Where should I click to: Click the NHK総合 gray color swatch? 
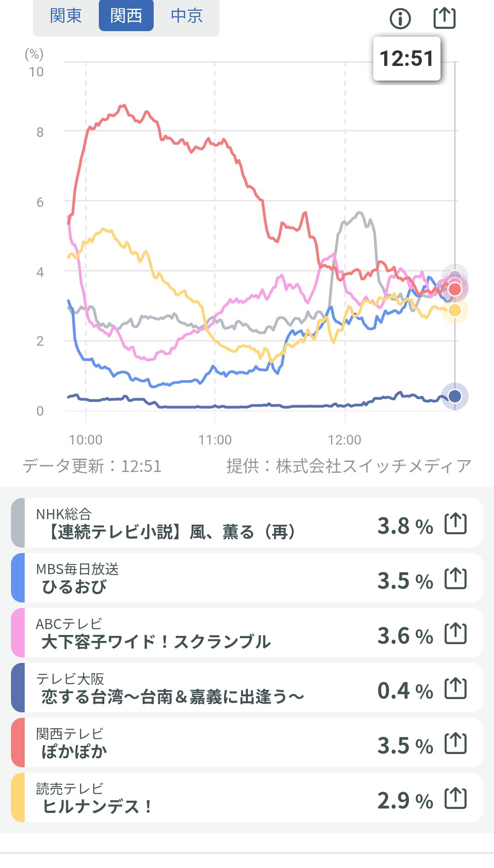coord(18,523)
